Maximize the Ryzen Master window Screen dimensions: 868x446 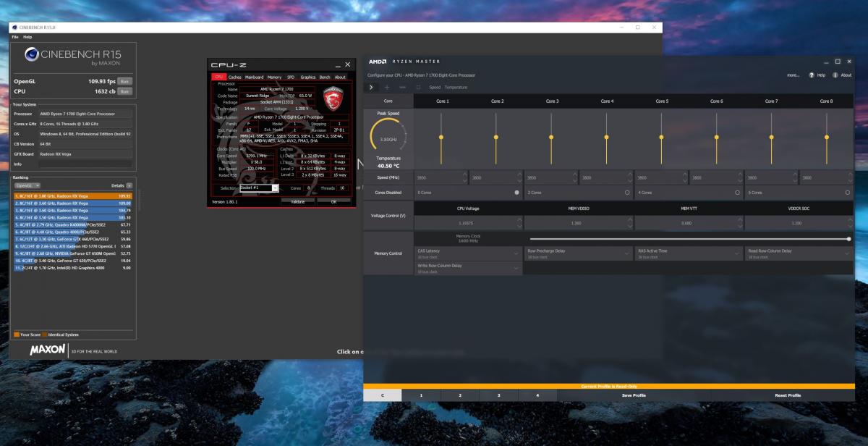[x=838, y=62]
